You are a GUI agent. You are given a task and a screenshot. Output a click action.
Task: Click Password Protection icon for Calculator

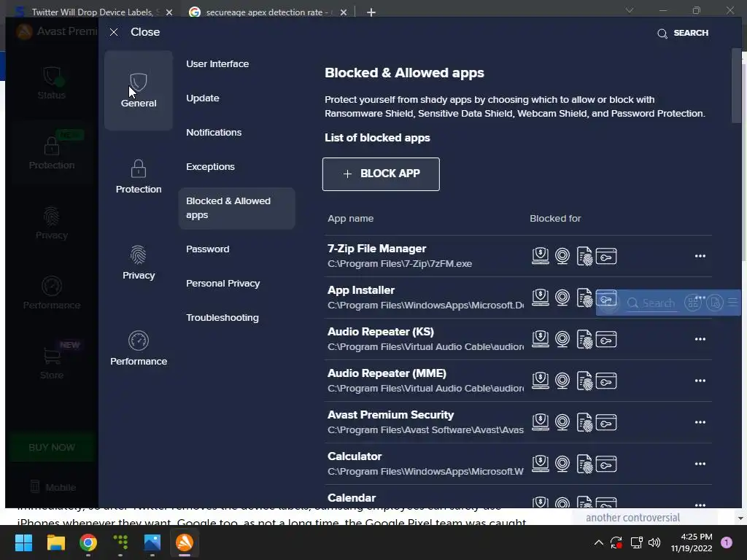(x=606, y=464)
